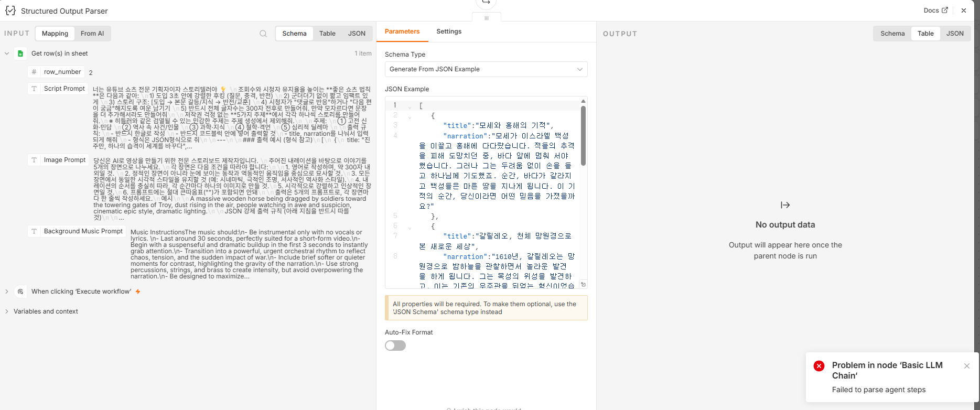This screenshot has width=980, height=410.
Task: Click the Google Sheets icon beside Get row(s)
Action: click(20, 53)
